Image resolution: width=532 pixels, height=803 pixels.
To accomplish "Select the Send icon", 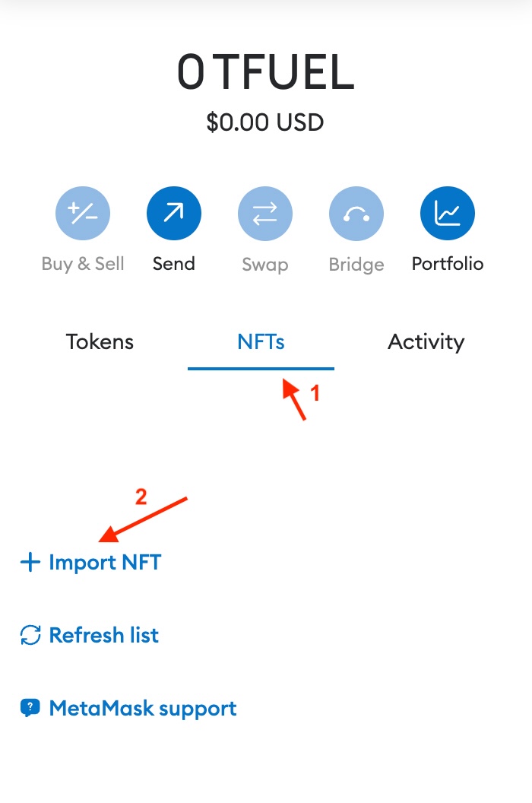I will pos(173,213).
